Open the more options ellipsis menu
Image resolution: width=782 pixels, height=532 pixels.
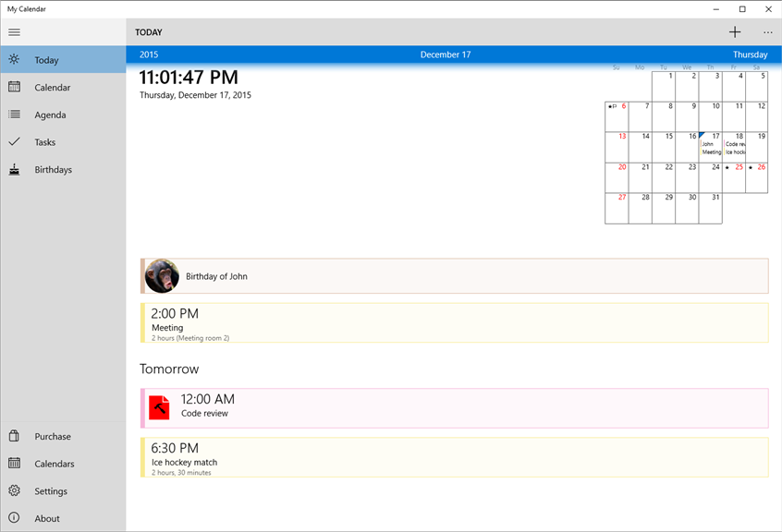click(767, 31)
